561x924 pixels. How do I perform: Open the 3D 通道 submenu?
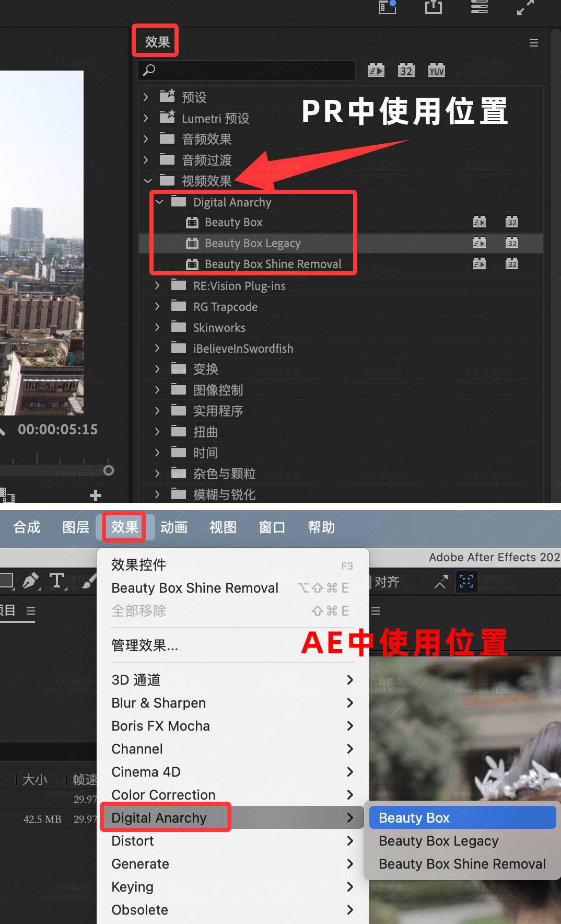point(233,680)
